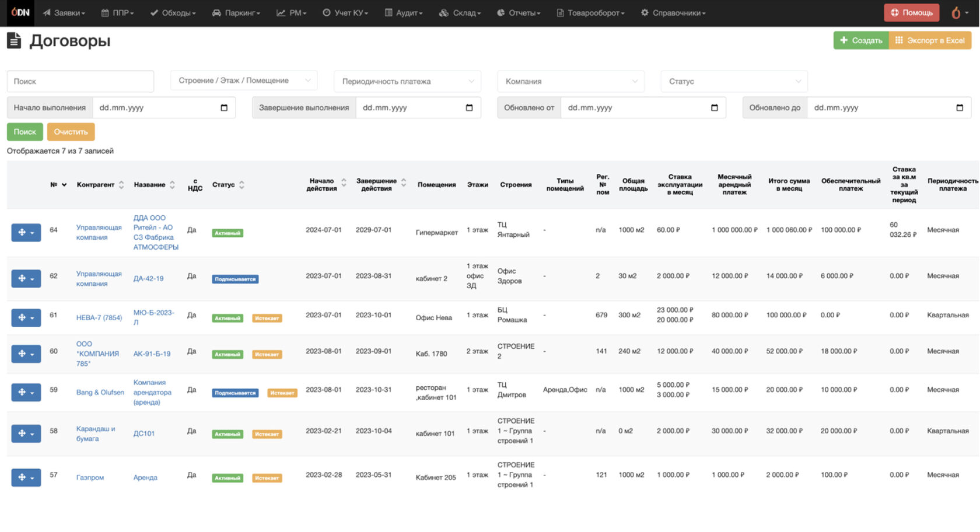Sort by Контрагент column arrows
This screenshot has width=980, height=532.
pyautogui.click(x=121, y=185)
